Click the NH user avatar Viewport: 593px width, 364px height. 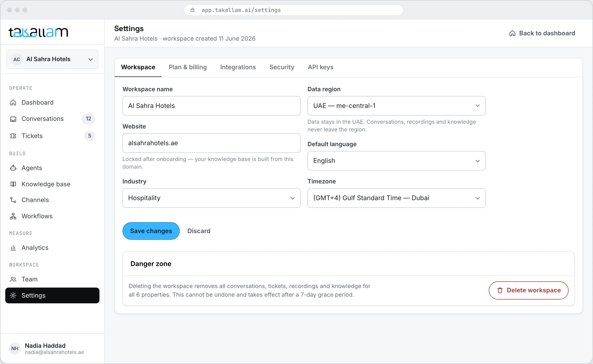tap(15, 348)
